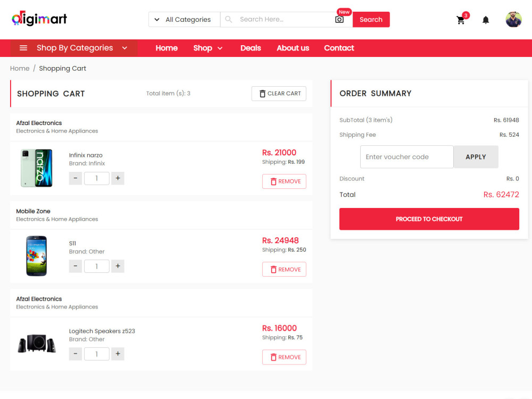Viewport: 532px width, 399px height.
Task: Click the hamburger icon beside Shop By Categories
Action: pyautogui.click(x=23, y=48)
